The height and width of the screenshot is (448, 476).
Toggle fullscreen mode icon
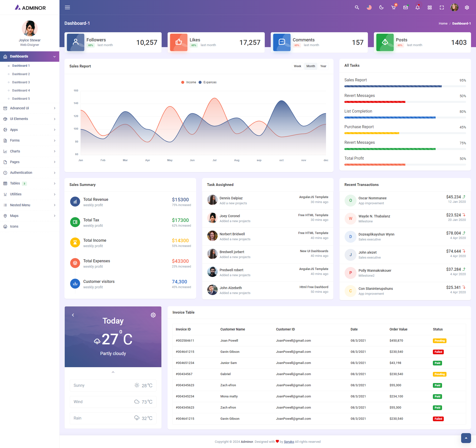click(x=442, y=7)
